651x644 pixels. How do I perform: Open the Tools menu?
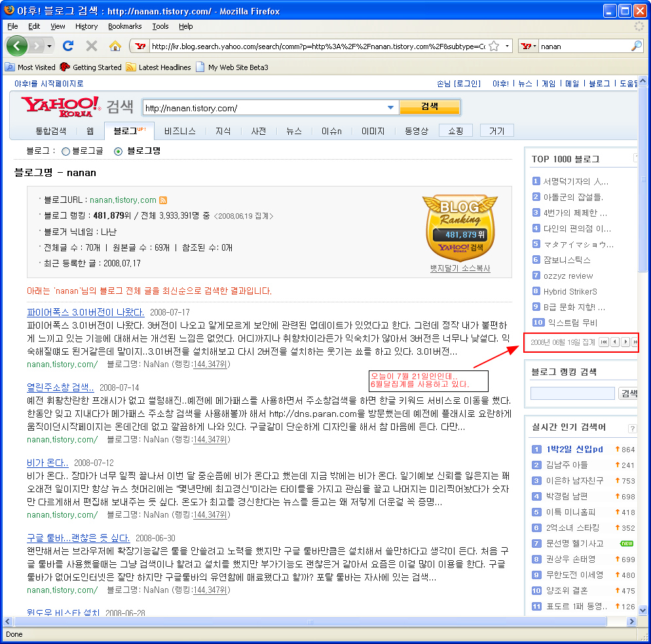pyautogui.click(x=160, y=26)
